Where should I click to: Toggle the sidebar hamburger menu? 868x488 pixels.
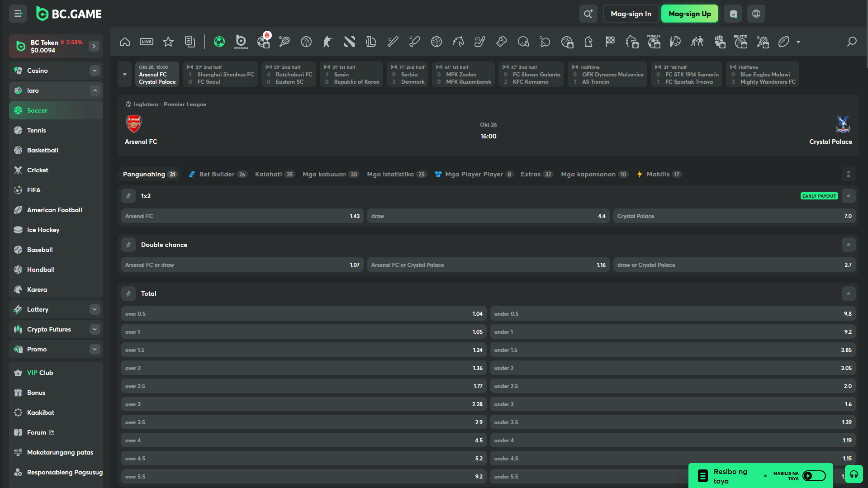coord(18,14)
